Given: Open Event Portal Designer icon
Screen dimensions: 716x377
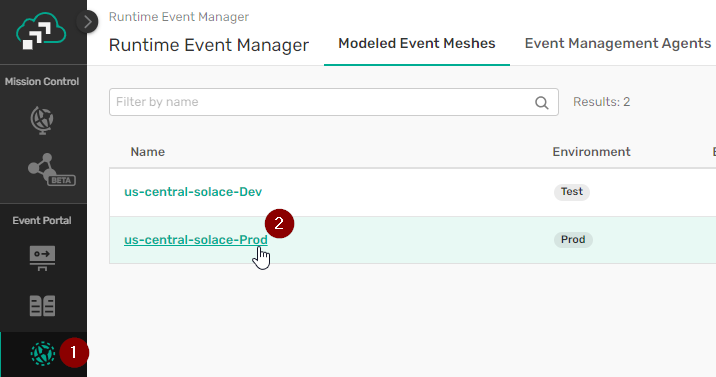Looking at the screenshot, I should (x=42, y=258).
